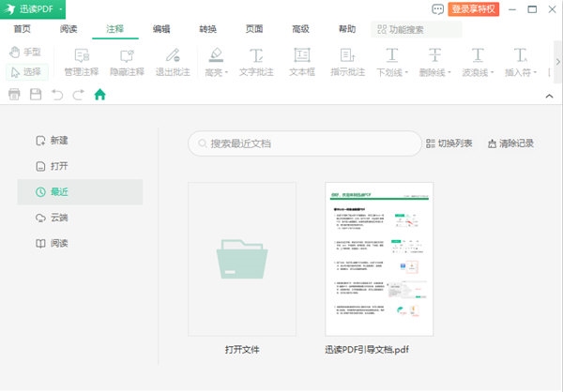This screenshot has height=392, width=563.
Task: Switch to the 阅读 tab
Action: [x=68, y=29]
